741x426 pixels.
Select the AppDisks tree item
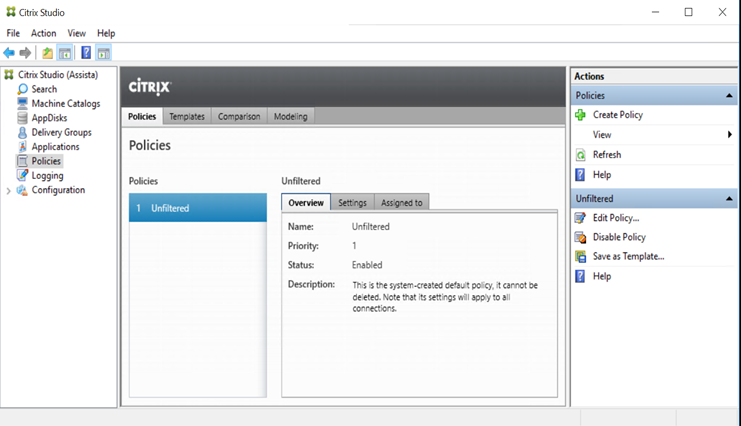pyautogui.click(x=49, y=118)
